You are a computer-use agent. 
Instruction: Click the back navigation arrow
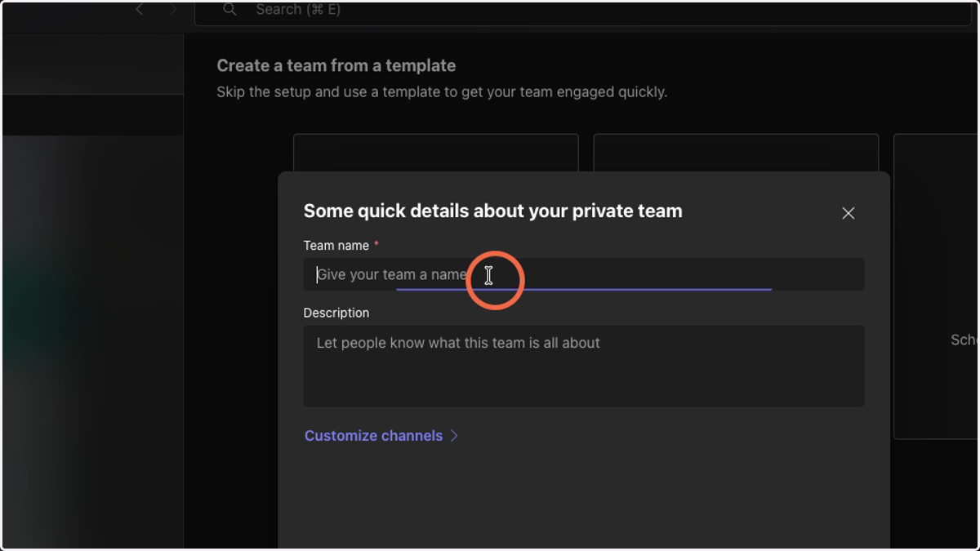click(140, 10)
